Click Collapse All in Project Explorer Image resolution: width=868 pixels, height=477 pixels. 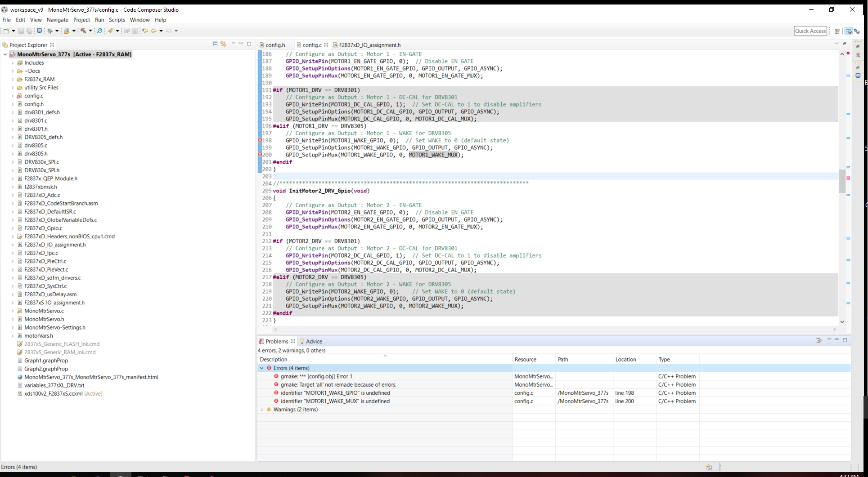pos(215,44)
